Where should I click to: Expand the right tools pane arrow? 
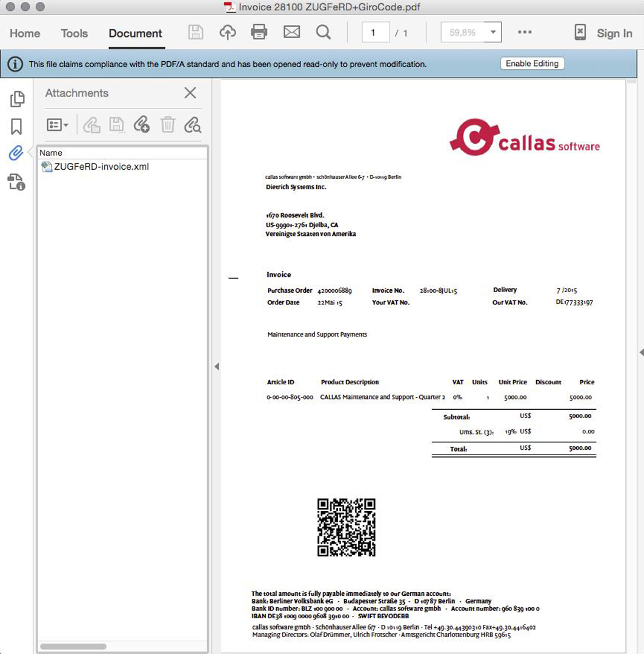[640, 352]
